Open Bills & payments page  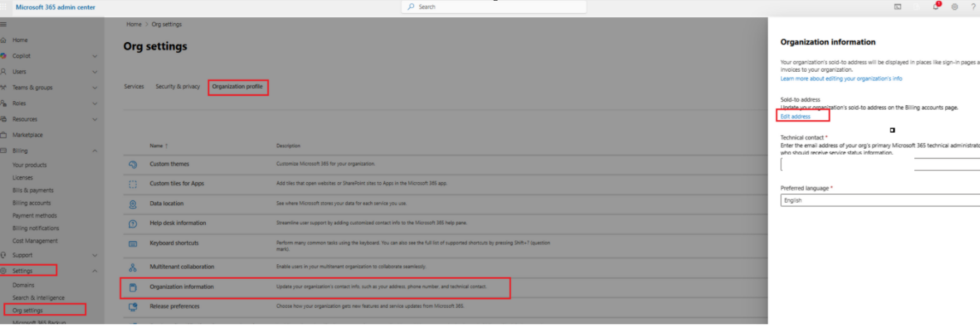33,190
